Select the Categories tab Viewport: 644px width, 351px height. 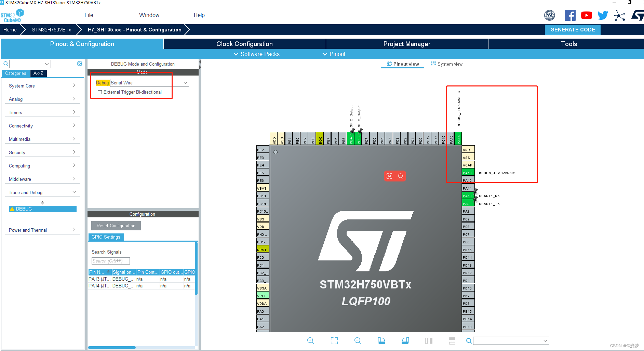pyautogui.click(x=16, y=73)
